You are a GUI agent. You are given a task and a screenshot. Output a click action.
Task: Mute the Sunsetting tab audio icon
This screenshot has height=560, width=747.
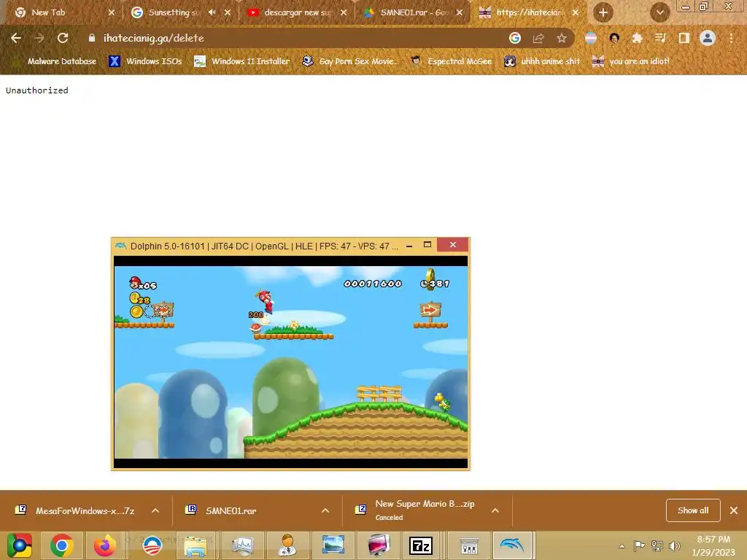tap(212, 12)
